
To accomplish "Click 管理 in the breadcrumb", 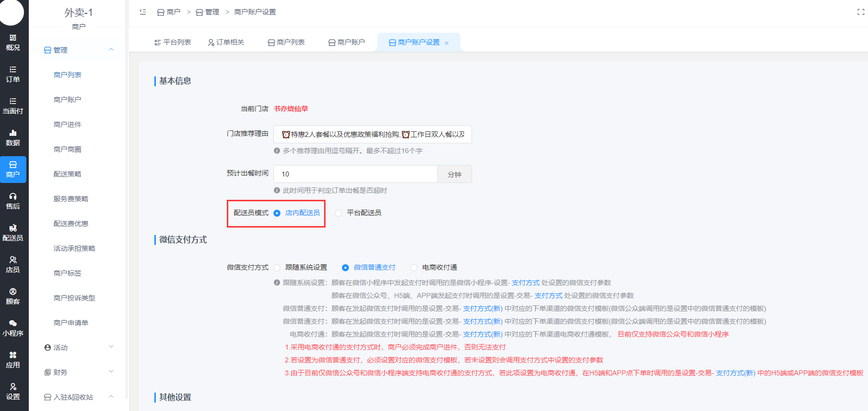I will [x=207, y=12].
